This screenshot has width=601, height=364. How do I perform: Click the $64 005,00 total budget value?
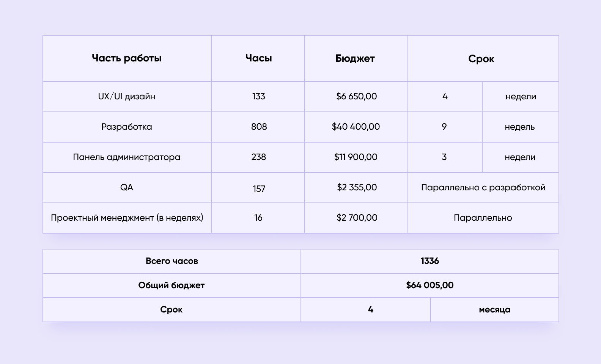(x=430, y=286)
